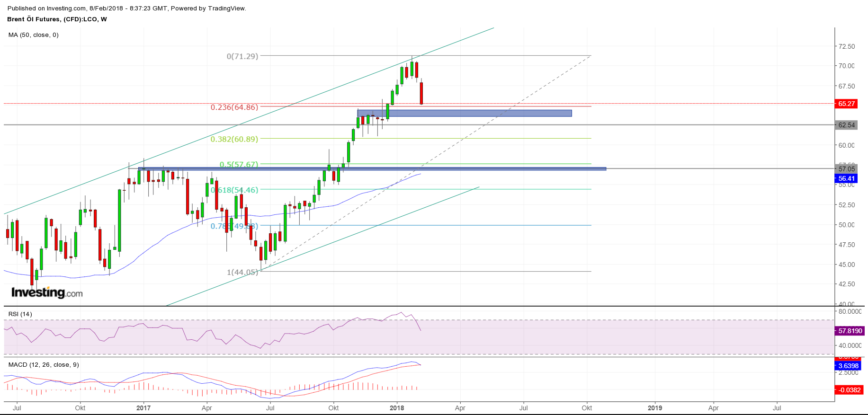868x415 pixels.
Task: Select the 0.5(57.67) retracement label
Action: click(239, 165)
